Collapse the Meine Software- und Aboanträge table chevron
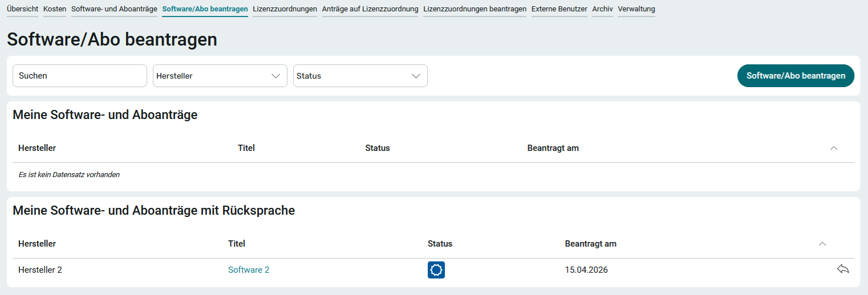This screenshot has height=295, width=868. [834, 148]
